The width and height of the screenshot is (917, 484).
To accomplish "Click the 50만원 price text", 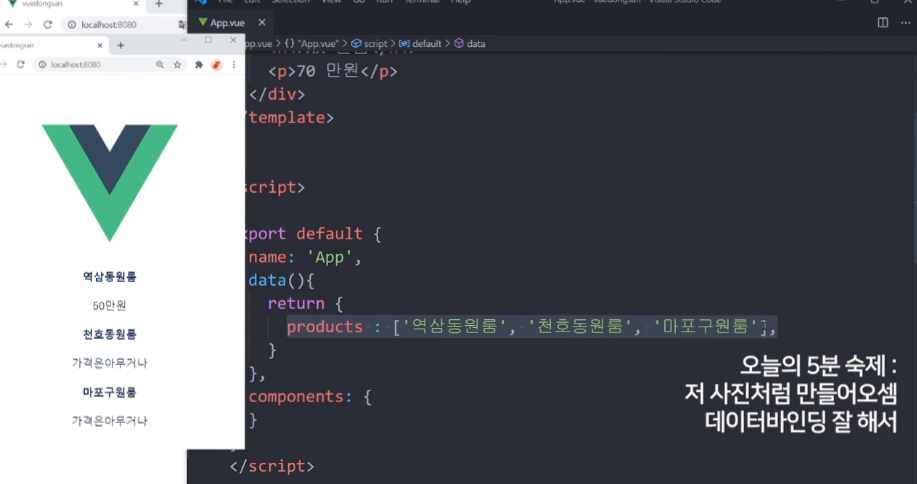I will click(109, 305).
